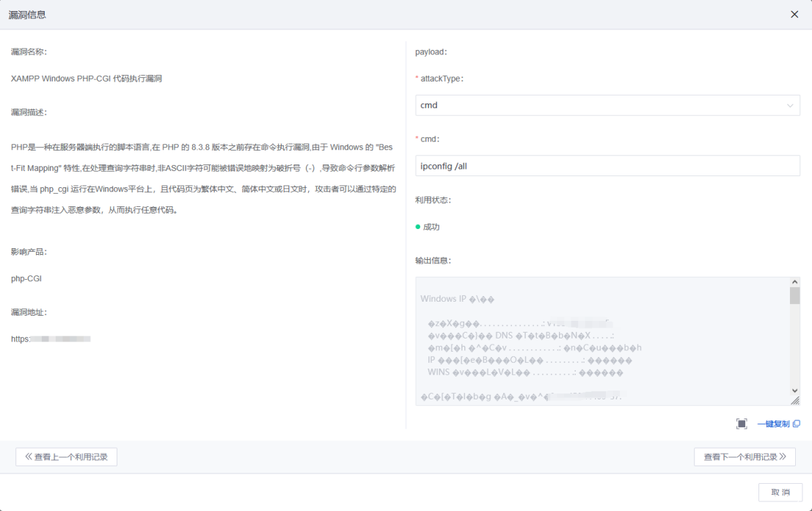Click the output box scrollbar thumb
Viewport: 812px width, 511px height.
point(794,296)
